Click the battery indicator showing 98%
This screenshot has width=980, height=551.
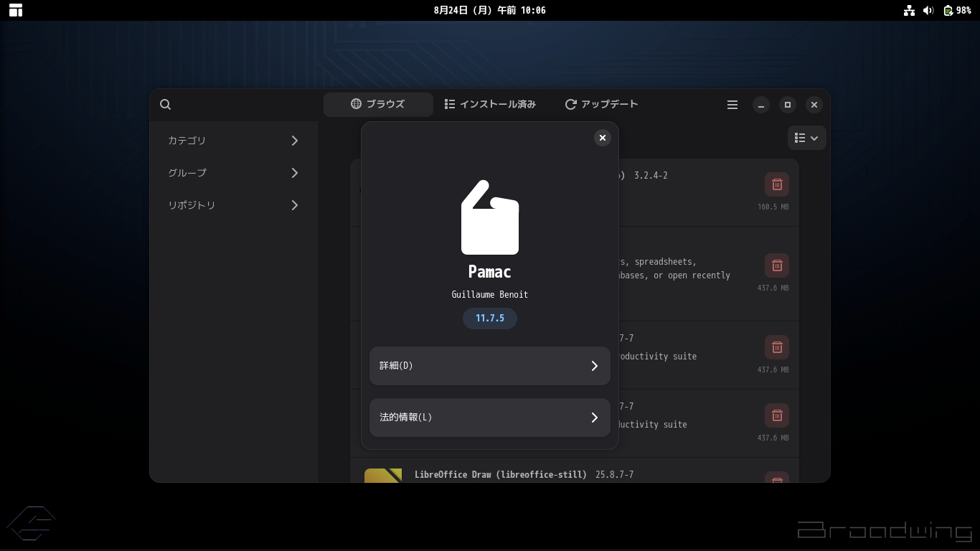(x=957, y=10)
